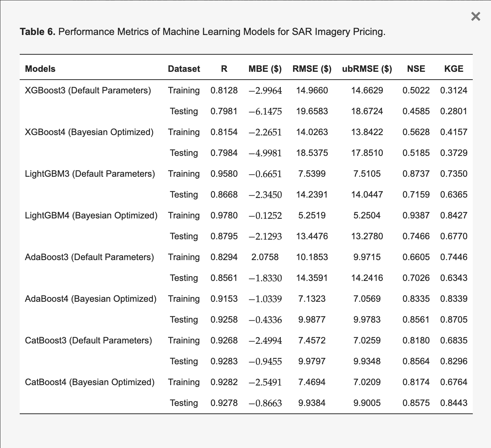Image resolution: width=491 pixels, height=448 pixels.
Task: Select the AdaBoost3 (Default Parameters) row label
Action: [89, 257]
